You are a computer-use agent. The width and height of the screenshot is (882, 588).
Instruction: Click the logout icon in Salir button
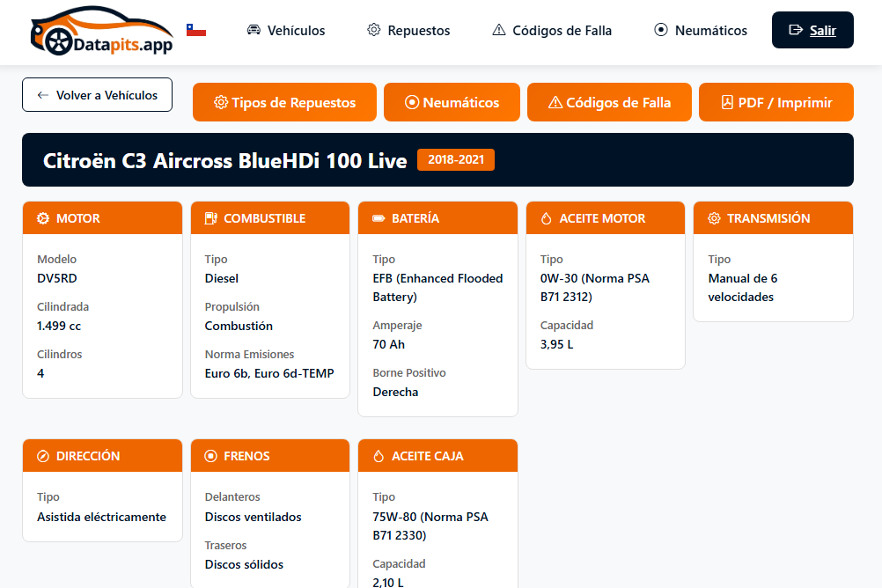[x=796, y=30]
